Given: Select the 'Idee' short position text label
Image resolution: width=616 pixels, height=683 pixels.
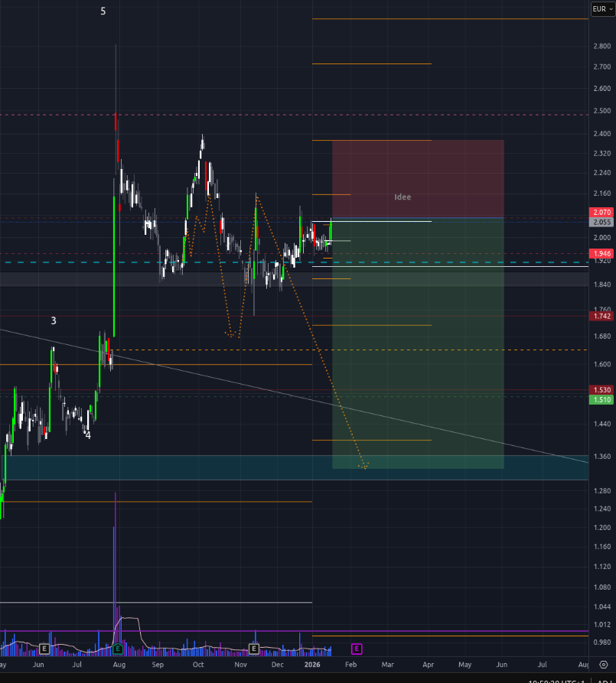Looking at the screenshot, I should [403, 197].
